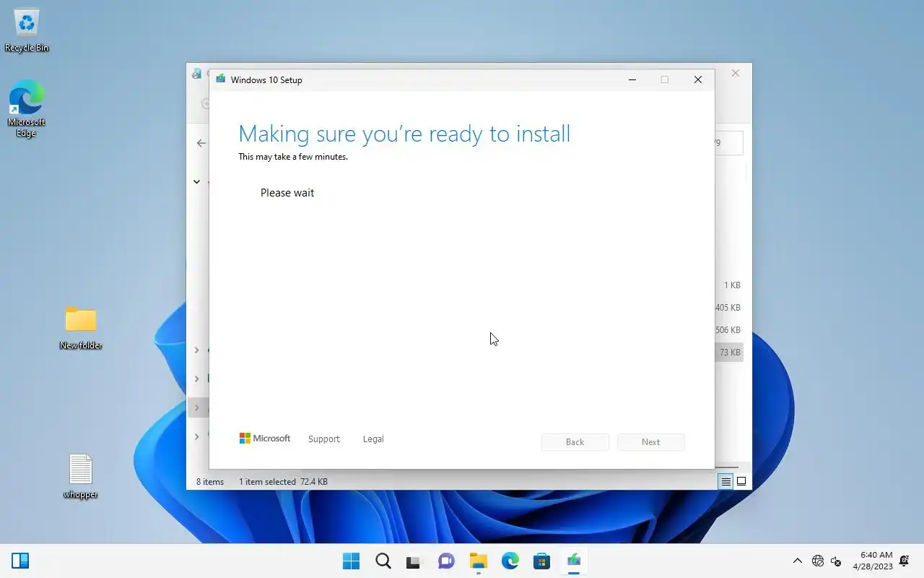924x578 pixels.
Task: Open taskbar Search
Action: 383,561
